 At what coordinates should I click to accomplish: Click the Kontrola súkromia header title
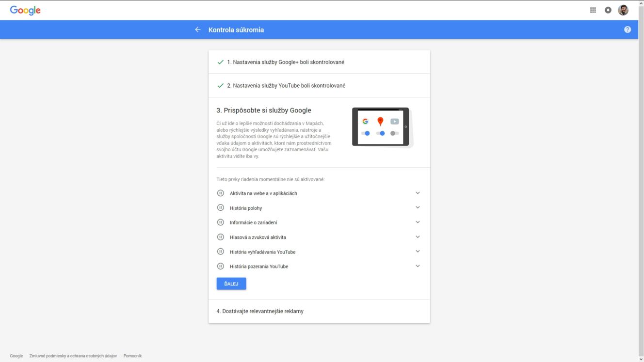(236, 30)
